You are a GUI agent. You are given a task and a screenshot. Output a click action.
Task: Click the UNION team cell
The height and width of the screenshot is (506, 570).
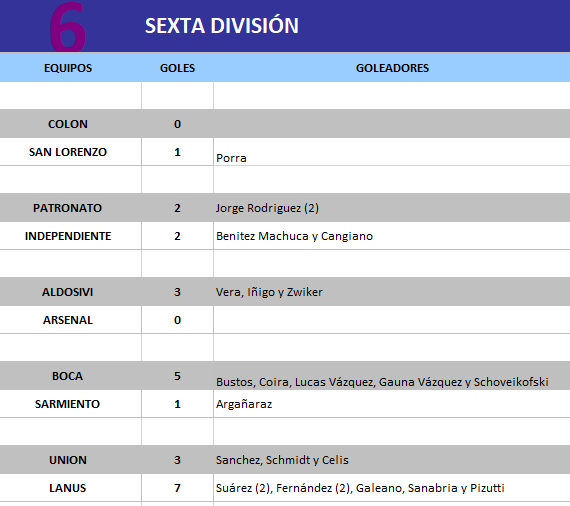point(68,460)
